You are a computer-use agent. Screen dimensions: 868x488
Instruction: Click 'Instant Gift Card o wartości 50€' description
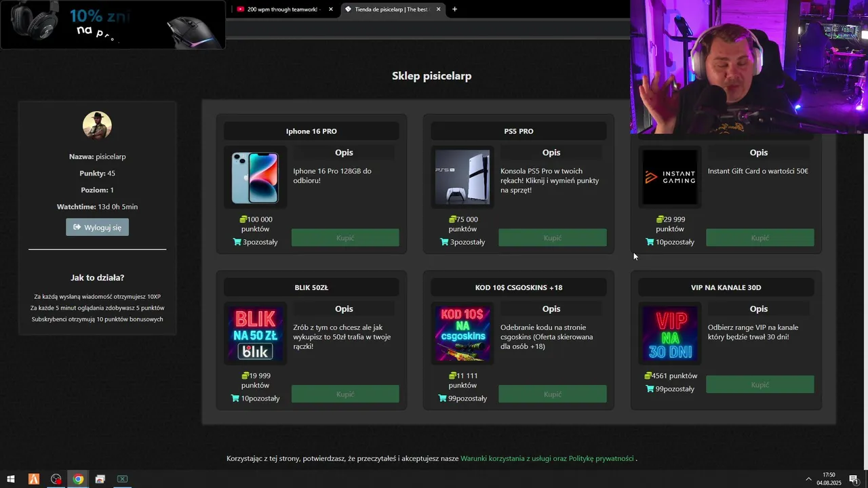coord(758,171)
